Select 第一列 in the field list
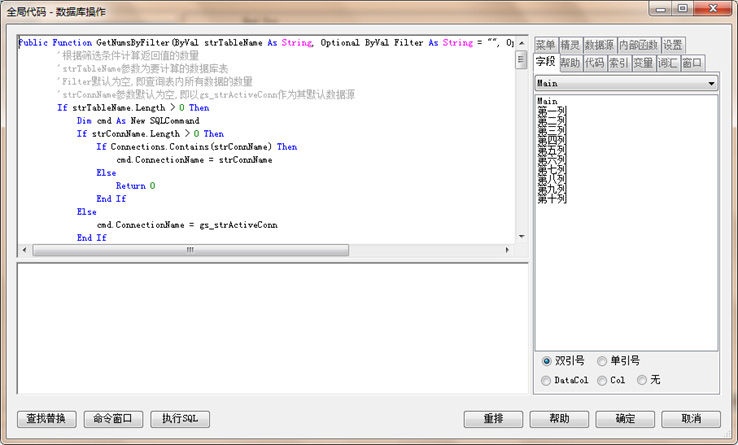Viewport: 738px width, 445px height. (x=552, y=111)
